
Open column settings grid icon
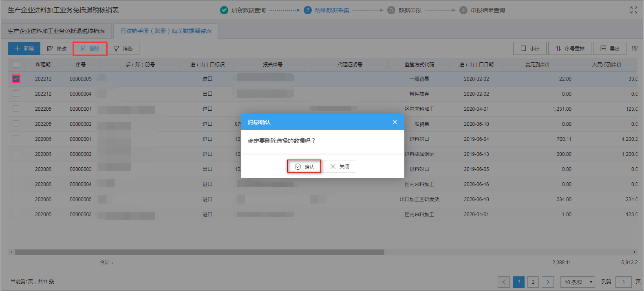coord(635,48)
